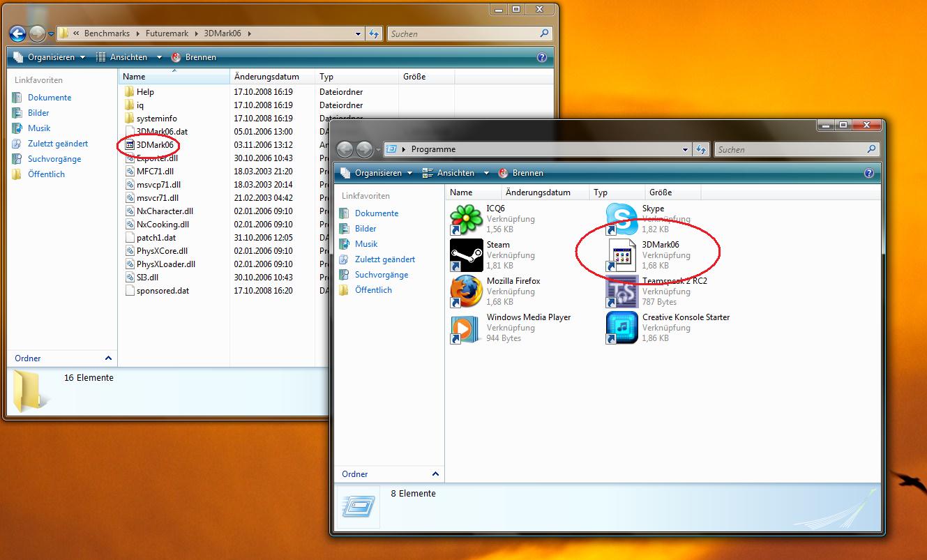Select NxCooking.dll file
The height and width of the screenshot is (560, 927).
[157, 225]
